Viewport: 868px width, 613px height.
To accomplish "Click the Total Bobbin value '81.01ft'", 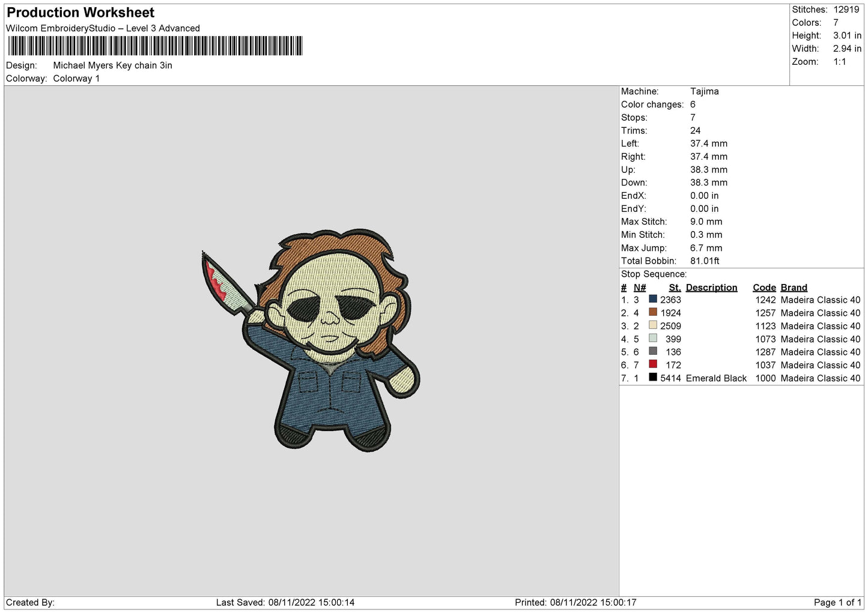I will click(705, 261).
